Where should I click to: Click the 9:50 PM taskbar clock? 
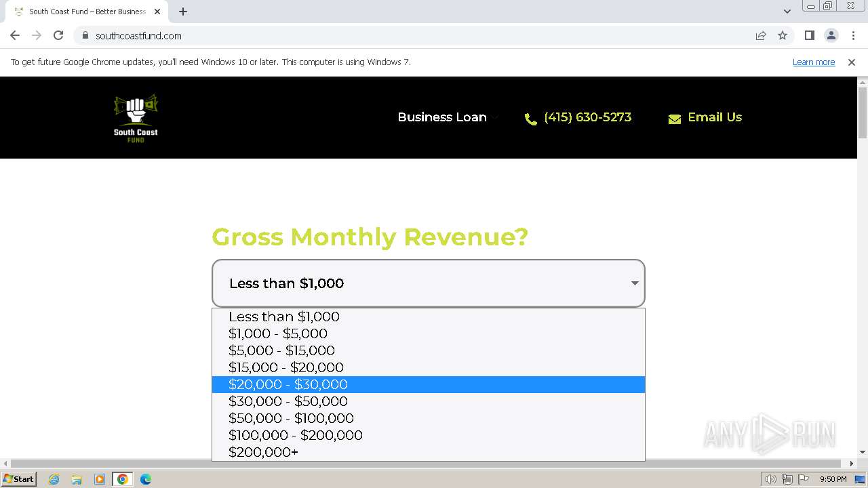click(x=833, y=479)
